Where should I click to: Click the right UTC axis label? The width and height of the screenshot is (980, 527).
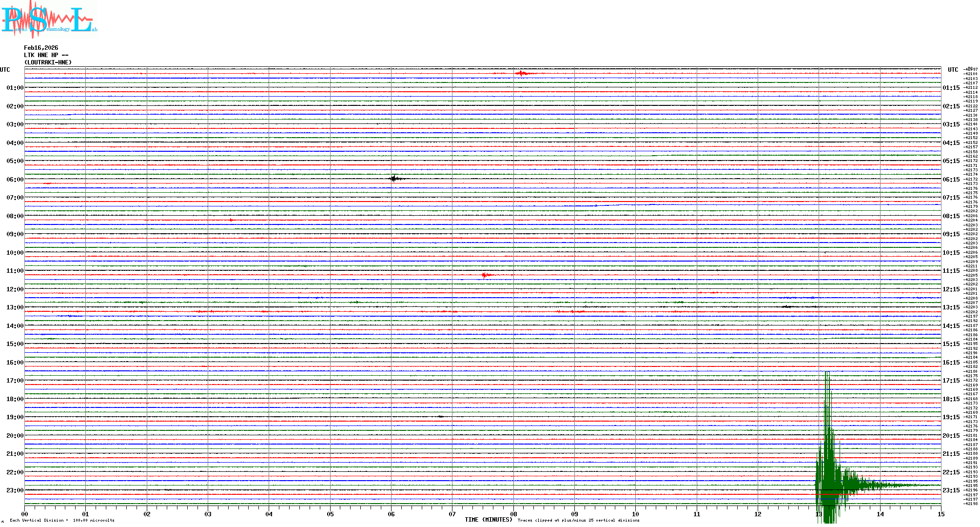(953, 70)
